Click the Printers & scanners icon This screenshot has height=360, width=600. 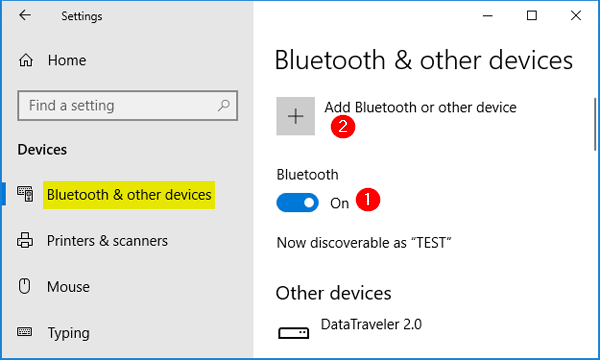point(25,240)
